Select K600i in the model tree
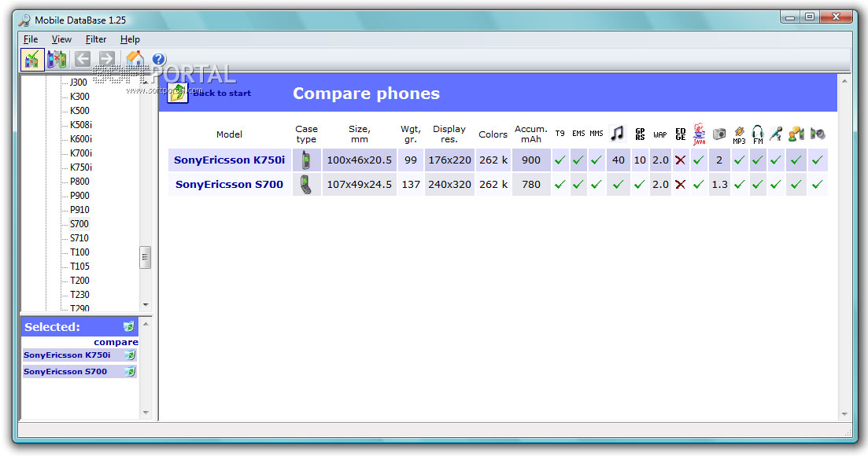This screenshot has height=456, width=868. click(x=81, y=138)
